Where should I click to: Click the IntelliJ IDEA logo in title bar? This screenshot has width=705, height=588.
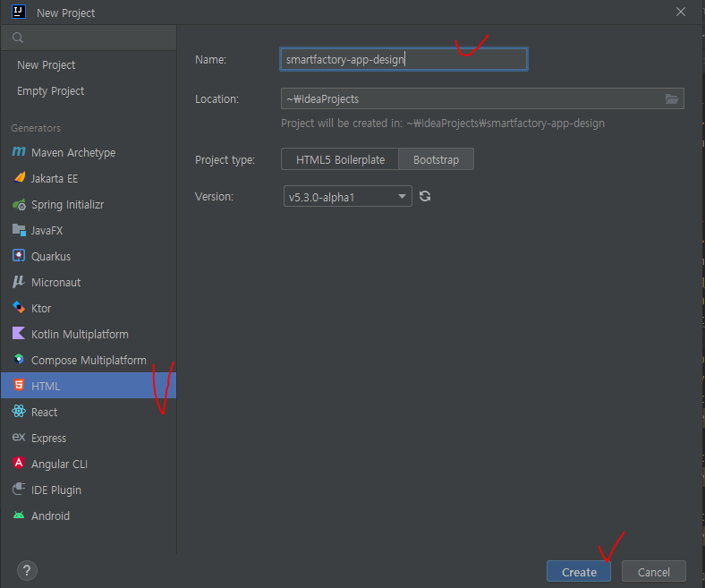19,12
